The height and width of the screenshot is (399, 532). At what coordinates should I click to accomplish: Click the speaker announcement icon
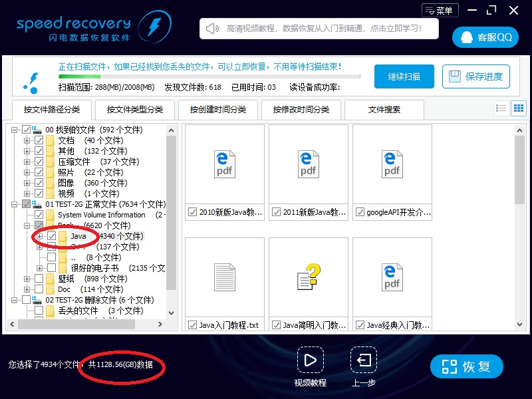click(x=213, y=29)
